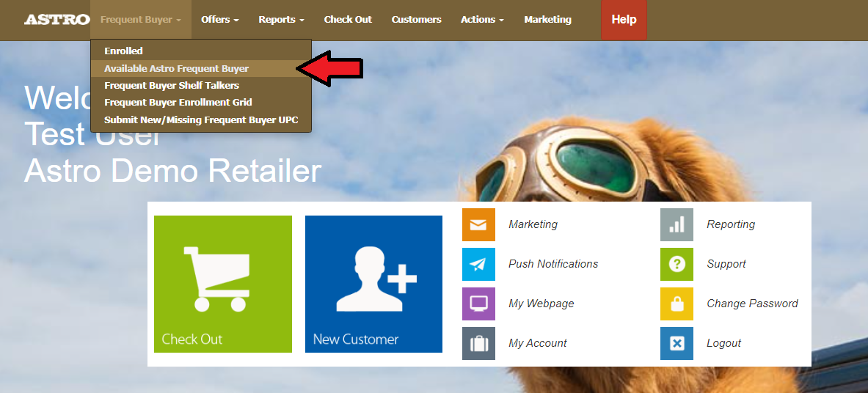The width and height of the screenshot is (868, 393).
Task: Click the red Help button
Action: (x=624, y=19)
